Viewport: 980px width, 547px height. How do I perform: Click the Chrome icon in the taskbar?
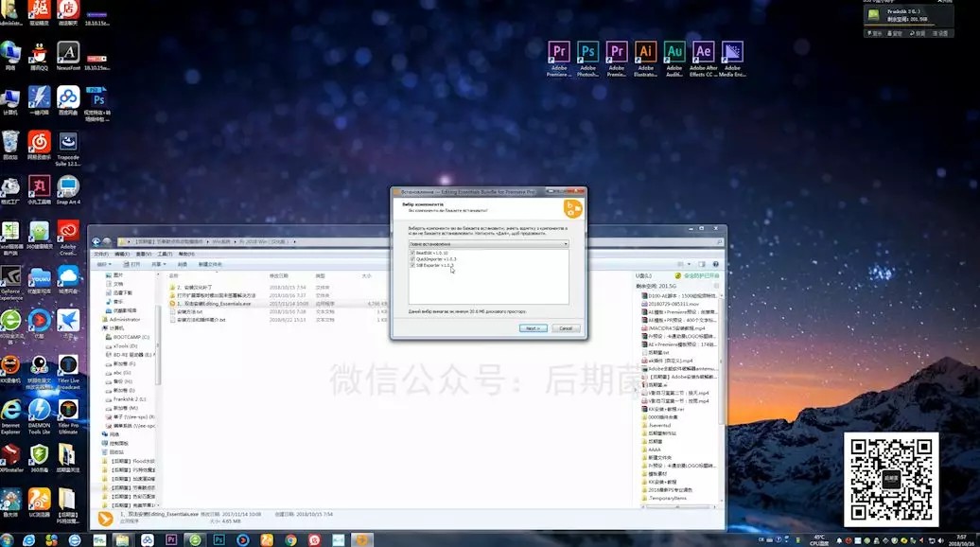pos(290,539)
